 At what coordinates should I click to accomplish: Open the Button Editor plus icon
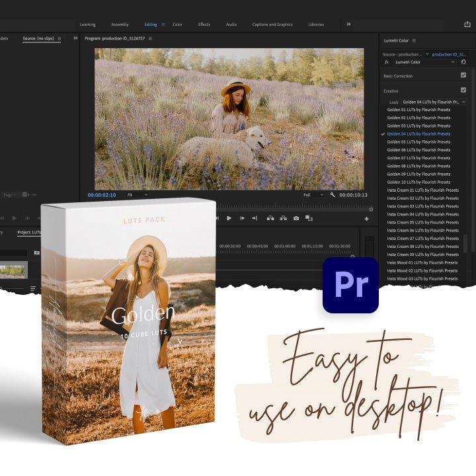click(366, 219)
